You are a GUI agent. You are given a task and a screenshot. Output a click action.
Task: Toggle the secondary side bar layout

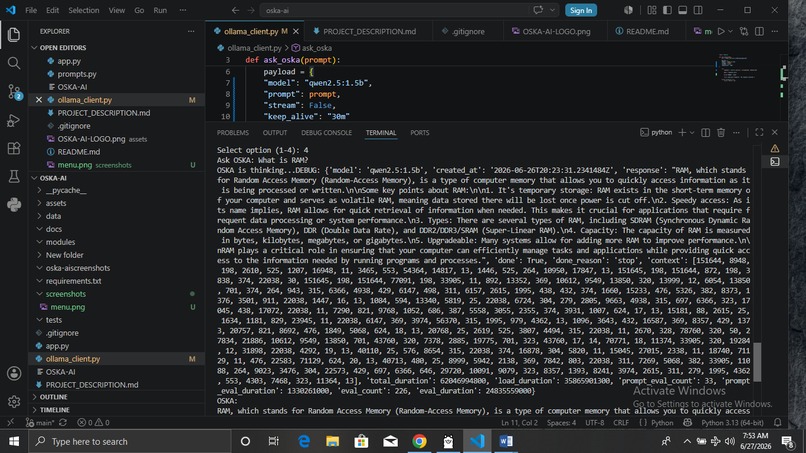698,10
